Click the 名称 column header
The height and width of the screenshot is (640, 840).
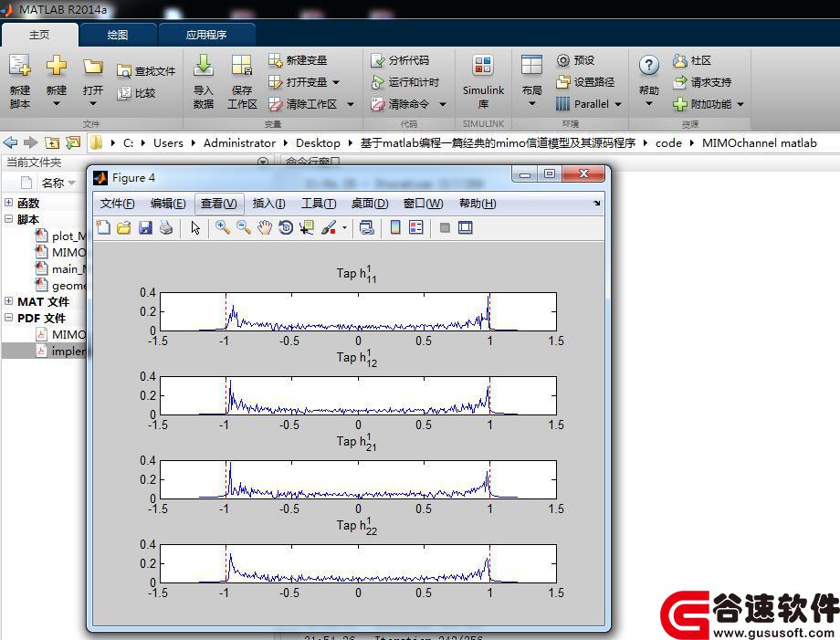pyautogui.click(x=53, y=184)
